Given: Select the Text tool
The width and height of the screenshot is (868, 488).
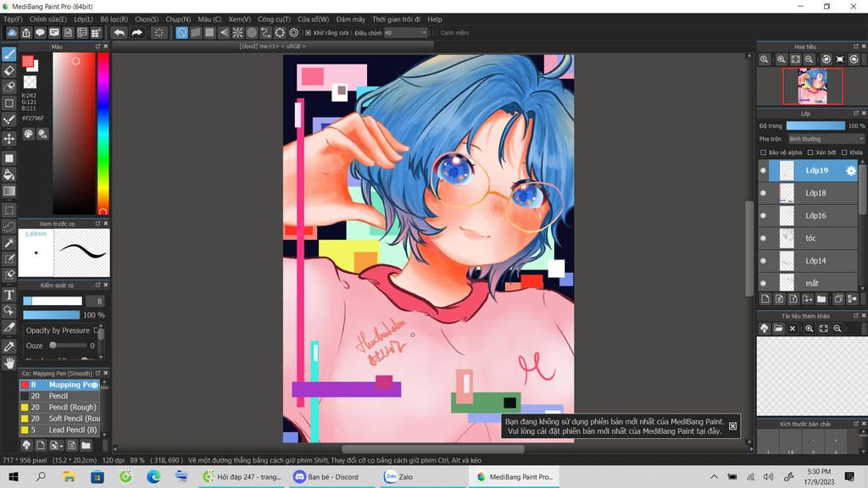Looking at the screenshot, I should pyautogui.click(x=8, y=295).
